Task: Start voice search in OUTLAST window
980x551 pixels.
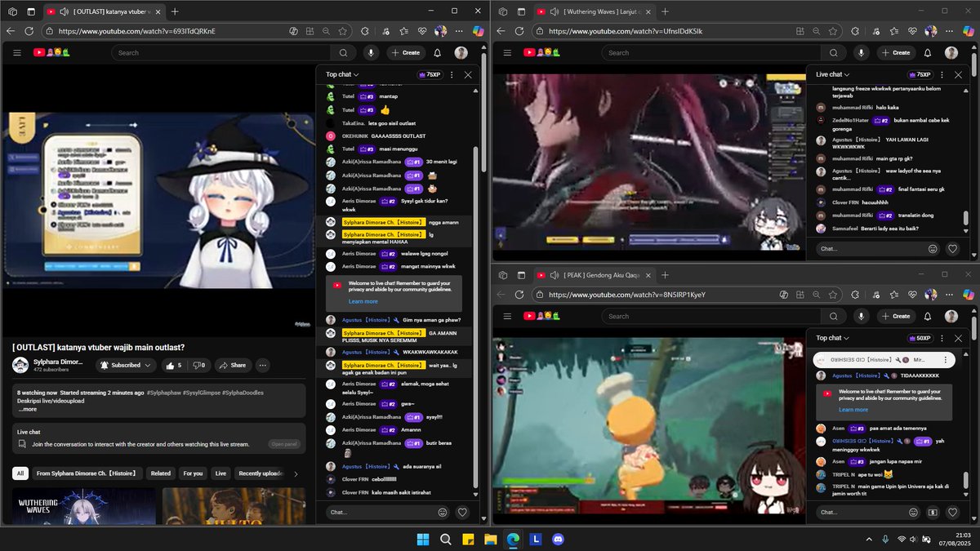Action: coord(372,52)
